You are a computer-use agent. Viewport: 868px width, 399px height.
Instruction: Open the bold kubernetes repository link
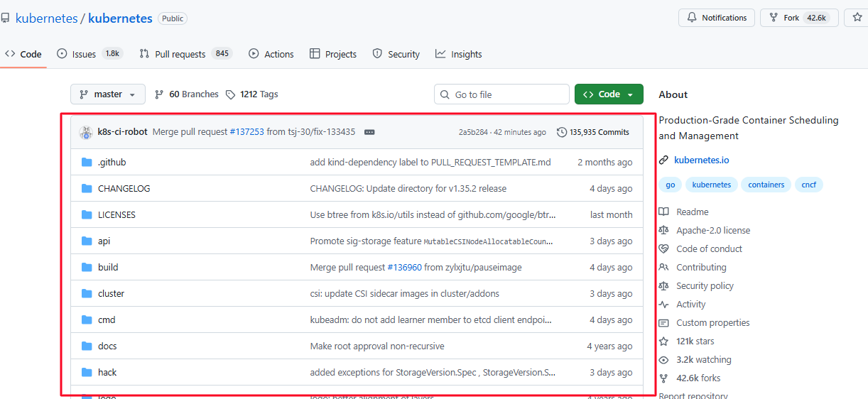click(x=120, y=18)
